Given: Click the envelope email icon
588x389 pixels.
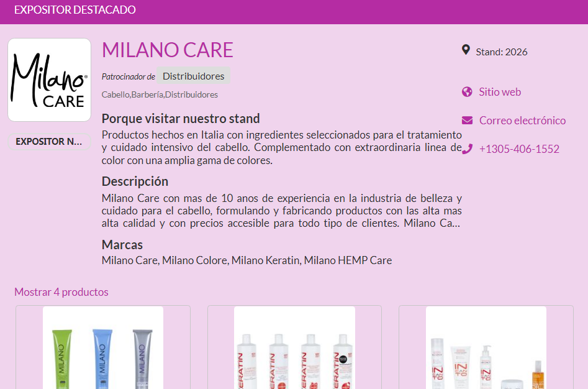Looking at the screenshot, I should click(x=468, y=121).
